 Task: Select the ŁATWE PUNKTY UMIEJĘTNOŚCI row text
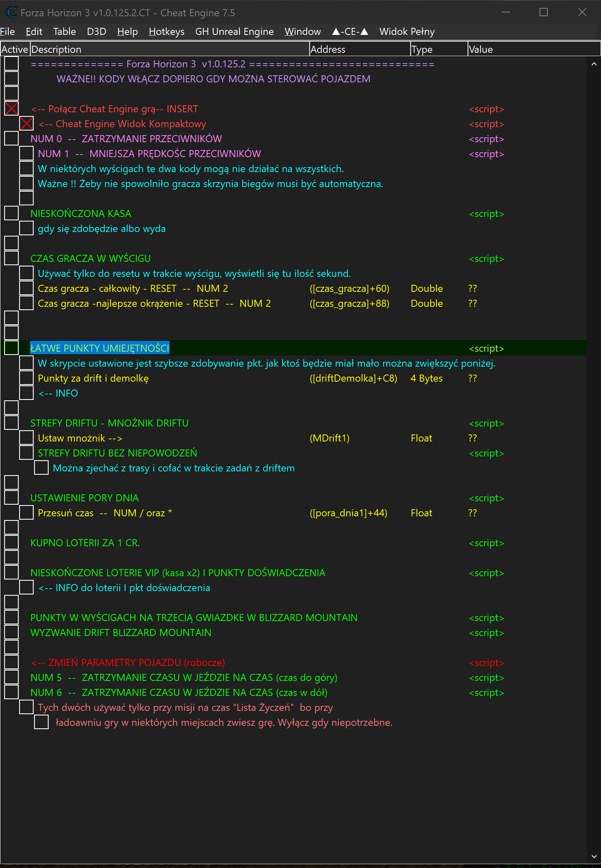pos(100,348)
